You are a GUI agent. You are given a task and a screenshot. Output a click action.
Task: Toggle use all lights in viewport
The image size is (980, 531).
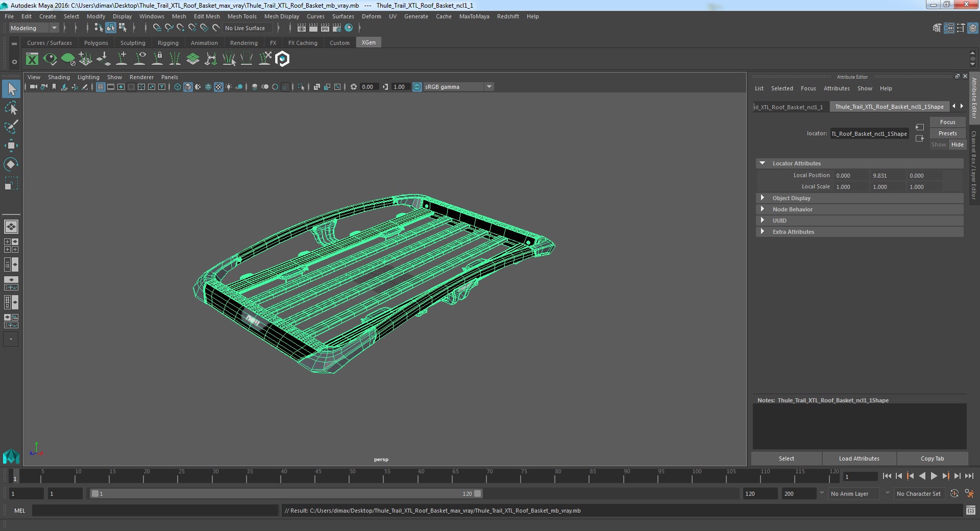(229, 87)
